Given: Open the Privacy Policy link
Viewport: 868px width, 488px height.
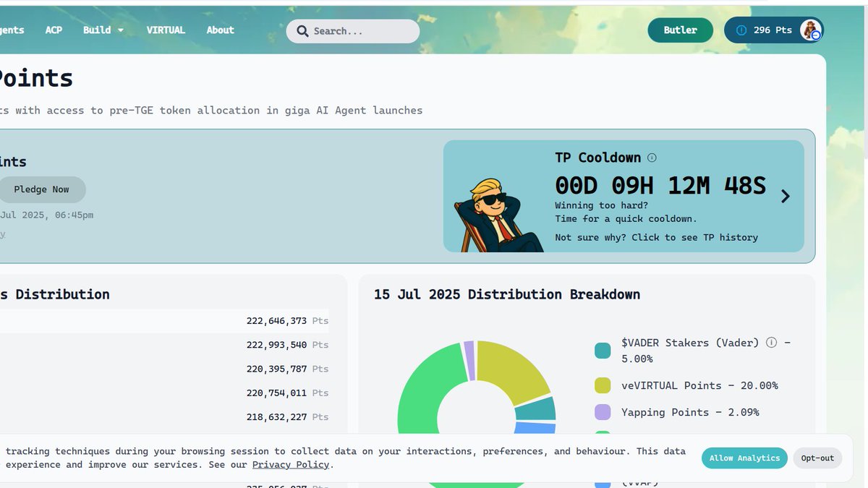Looking at the screenshot, I should (290, 464).
